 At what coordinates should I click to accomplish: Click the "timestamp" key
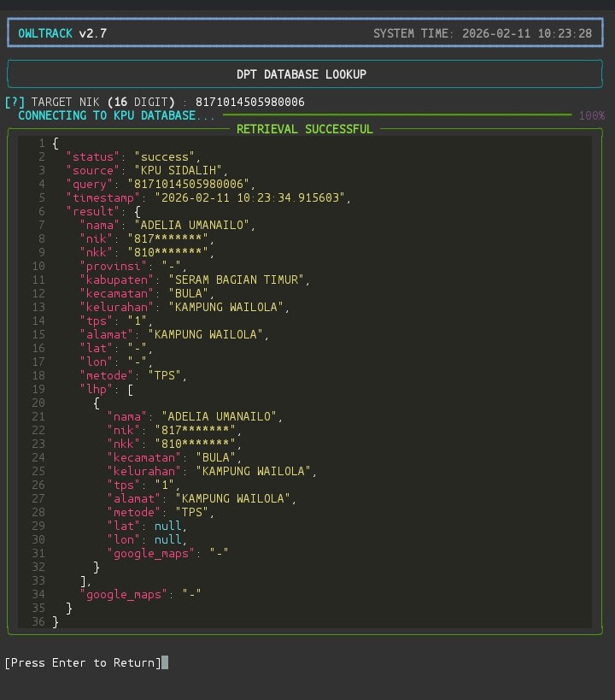103,197
